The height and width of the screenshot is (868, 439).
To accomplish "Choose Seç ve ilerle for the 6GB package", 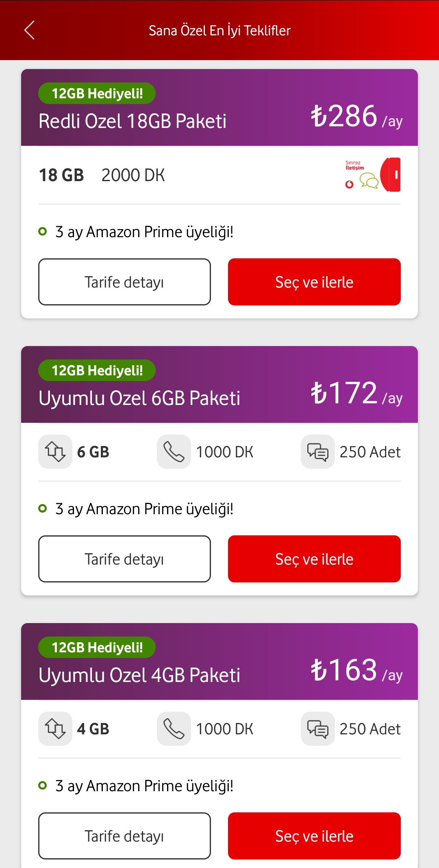I will [314, 559].
